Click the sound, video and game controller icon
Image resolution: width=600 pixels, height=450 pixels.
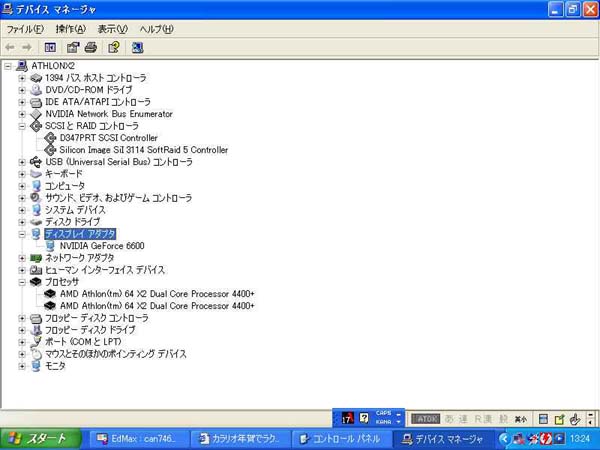(36, 198)
